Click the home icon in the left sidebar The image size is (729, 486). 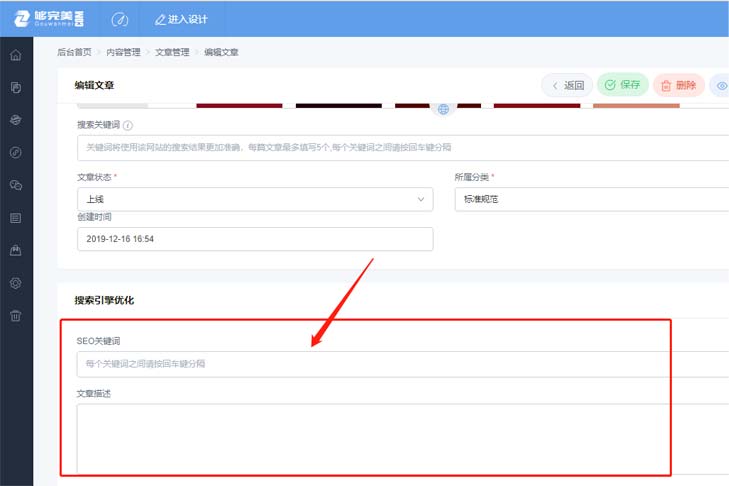[x=15, y=55]
